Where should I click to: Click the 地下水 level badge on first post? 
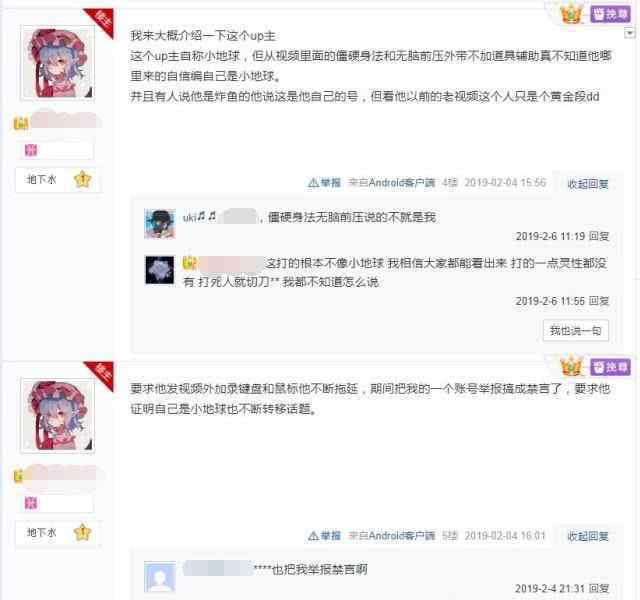[x=42, y=179]
